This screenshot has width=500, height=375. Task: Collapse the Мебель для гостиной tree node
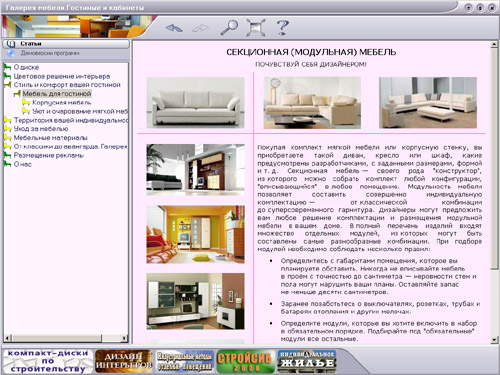17,94
